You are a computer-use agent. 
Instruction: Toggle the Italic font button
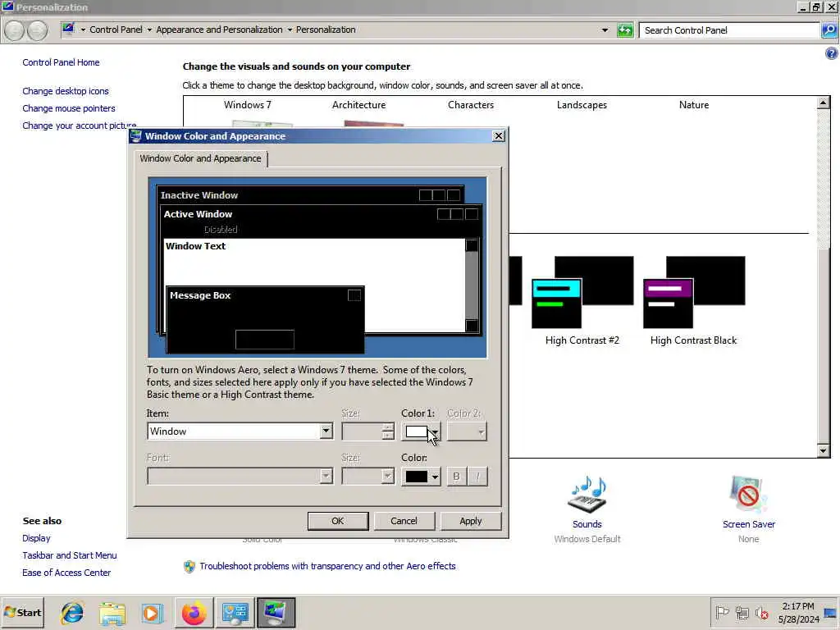tap(477, 477)
